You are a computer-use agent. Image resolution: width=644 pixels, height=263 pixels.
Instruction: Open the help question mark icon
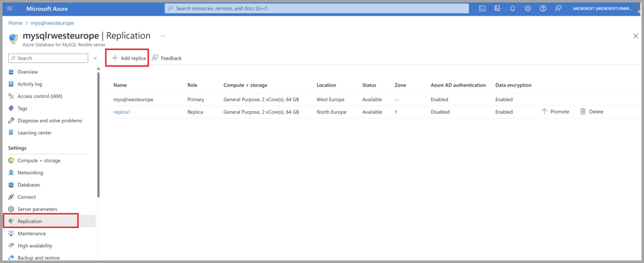(x=543, y=9)
